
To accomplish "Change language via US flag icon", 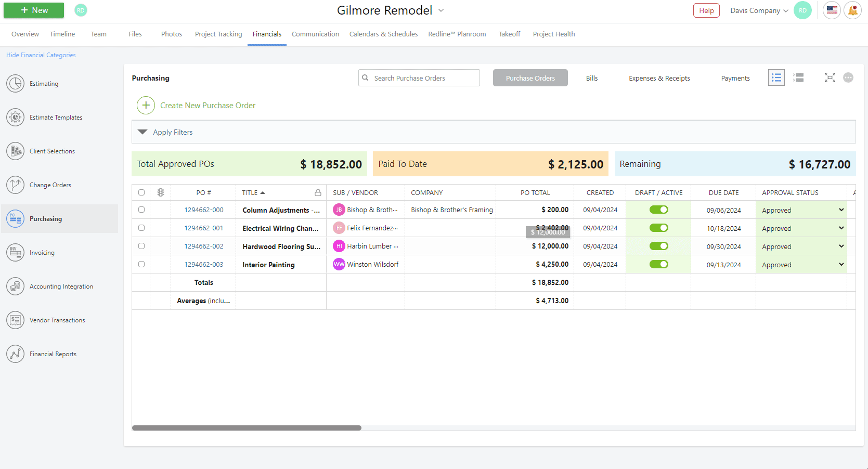I will (832, 10).
